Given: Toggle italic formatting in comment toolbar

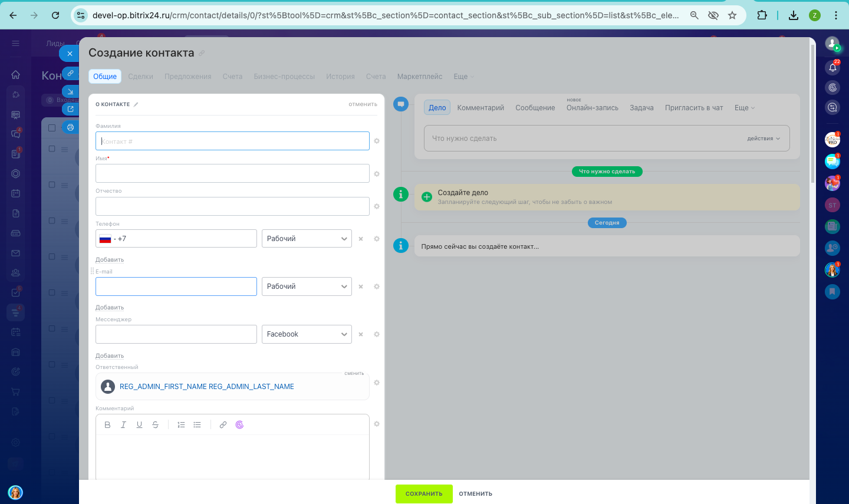Looking at the screenshot, I should coord(123,424).
